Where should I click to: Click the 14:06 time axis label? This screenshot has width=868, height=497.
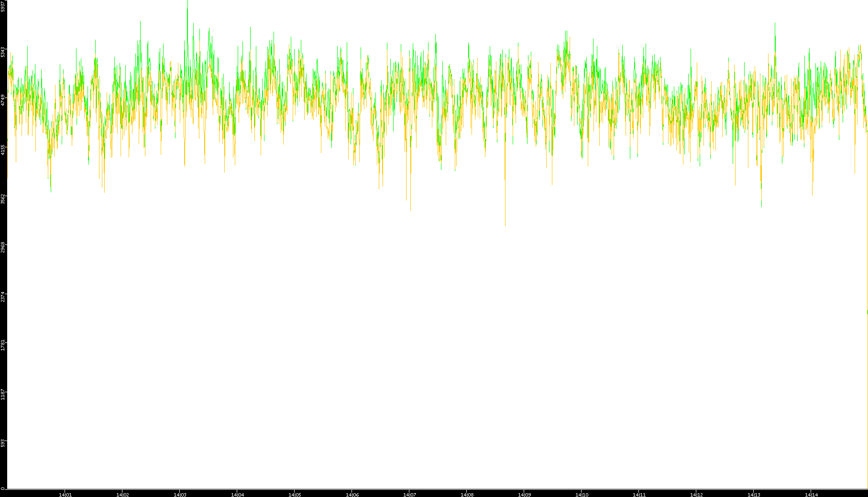[x=352, y=494]
